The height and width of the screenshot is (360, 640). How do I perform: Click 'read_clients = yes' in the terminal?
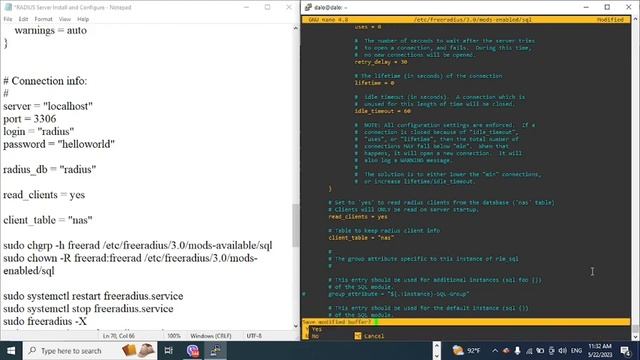pos(358,216)
